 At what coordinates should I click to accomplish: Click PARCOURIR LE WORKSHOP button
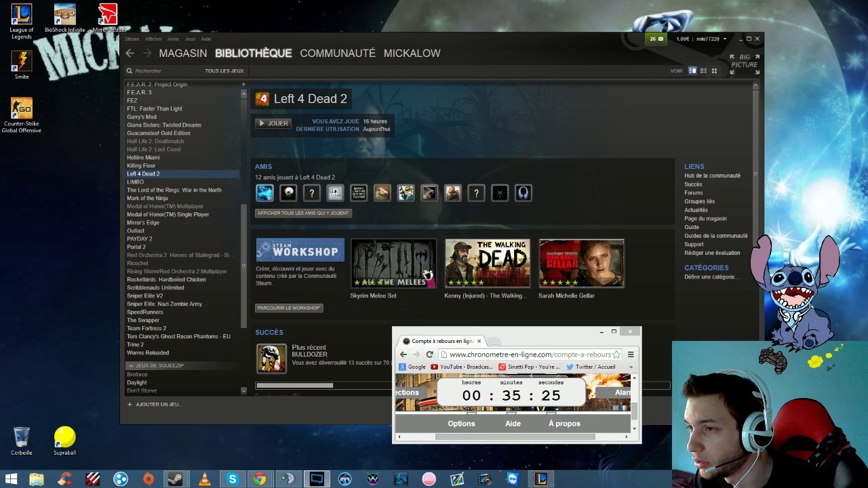pos(289,308)
